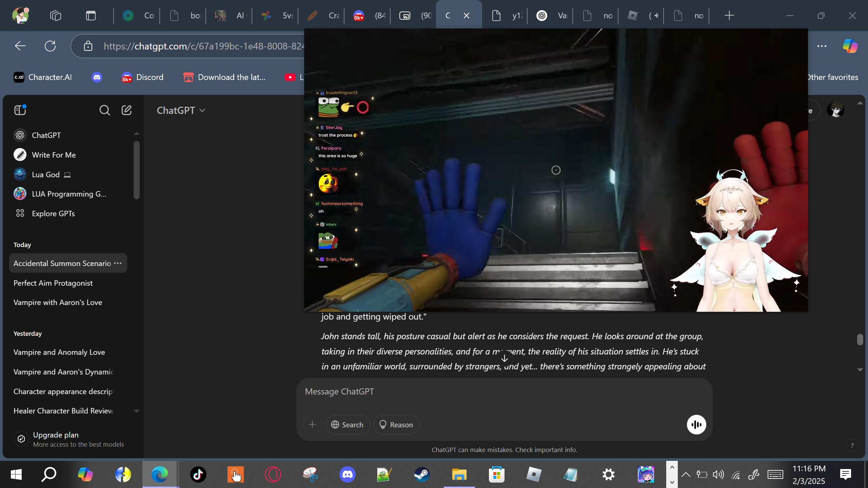Expand chat history with the down arrow
Screen dimensions: 868x488
pyautogui.click(x=137, y=411)
